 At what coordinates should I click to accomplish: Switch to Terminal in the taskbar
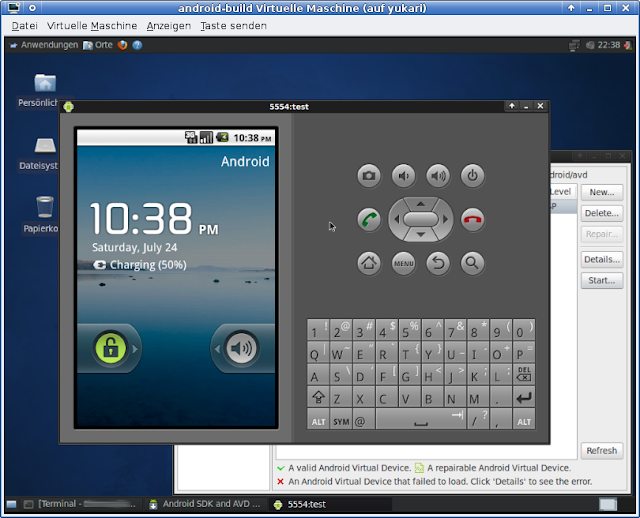80,504
